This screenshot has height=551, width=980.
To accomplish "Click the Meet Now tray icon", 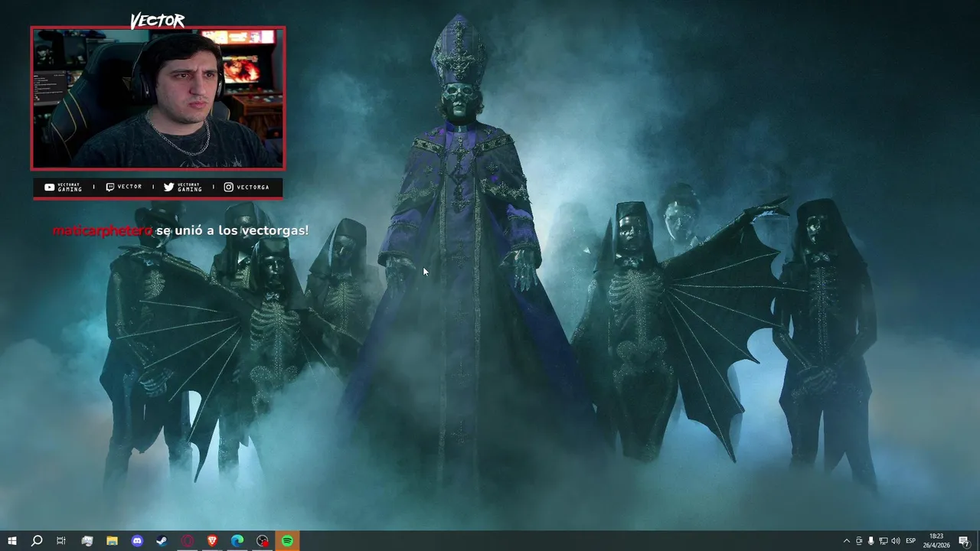I will pos(858,541).
